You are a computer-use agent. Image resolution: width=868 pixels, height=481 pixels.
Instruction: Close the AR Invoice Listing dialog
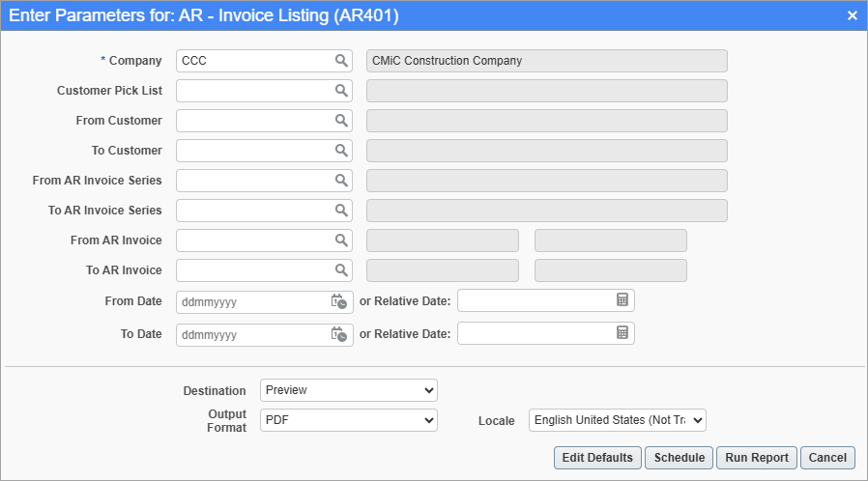(852, 15)
